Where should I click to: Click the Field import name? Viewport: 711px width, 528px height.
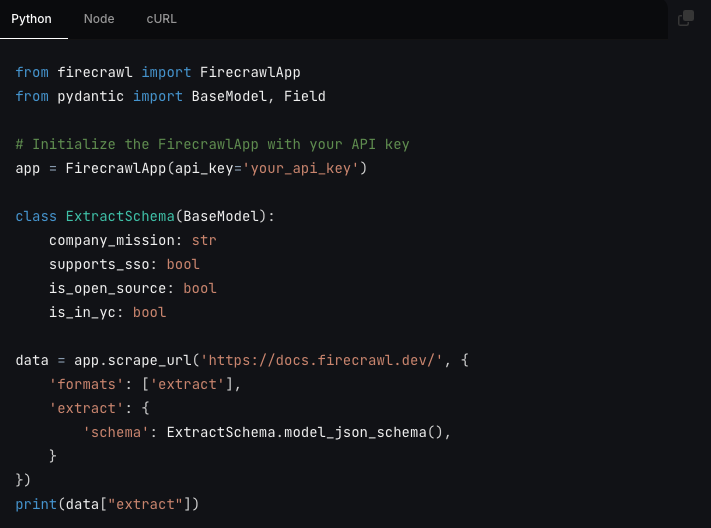pyautogui.click(x=304, y=96)
